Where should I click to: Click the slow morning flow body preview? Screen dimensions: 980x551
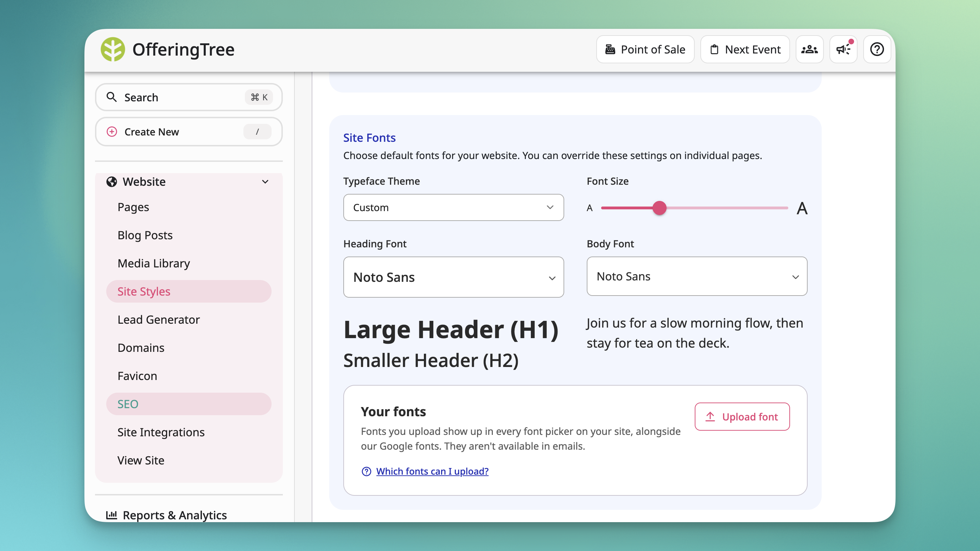point(695,333)
